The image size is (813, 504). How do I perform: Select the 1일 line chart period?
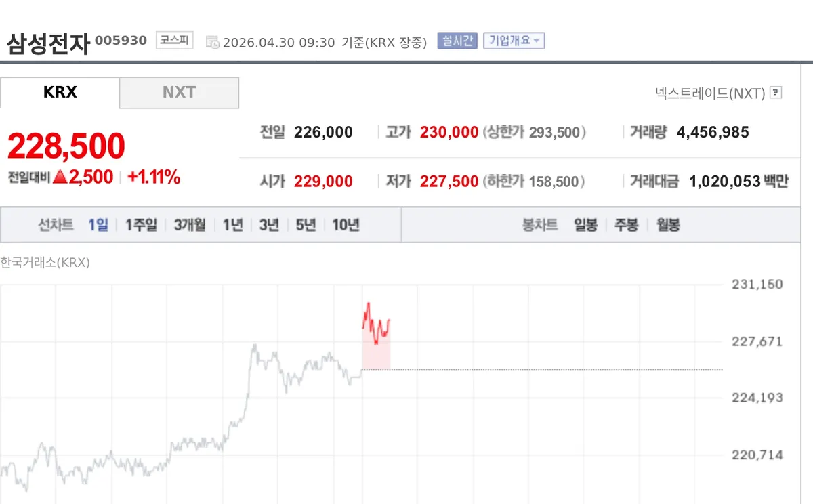click(98, 225)
